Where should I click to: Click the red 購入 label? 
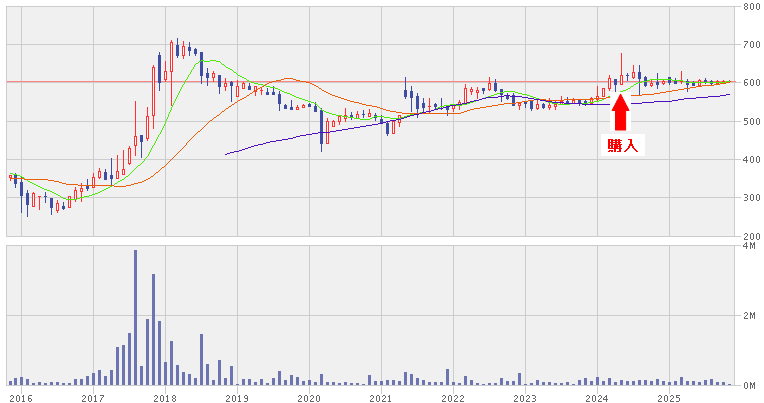pyautogui.click(x=621, y=146)
